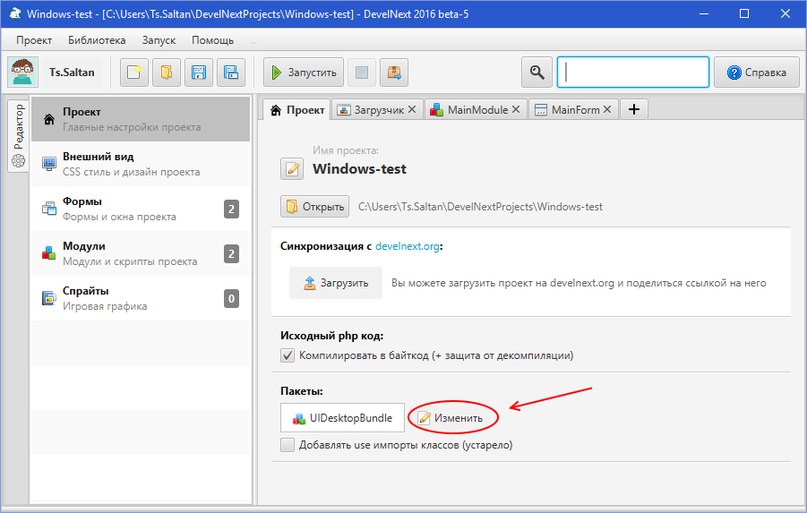Click the open project folder toolbar icon
The image size is (807, 513).
[x=166, y=72]
